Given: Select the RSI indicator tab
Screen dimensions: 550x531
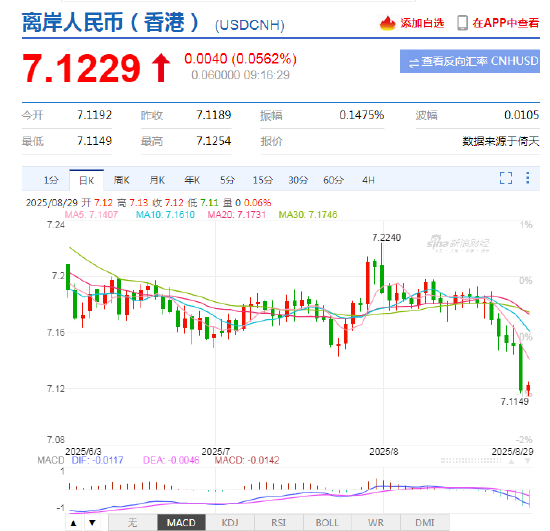Looking at the screenshot, I should pos(279,523).
